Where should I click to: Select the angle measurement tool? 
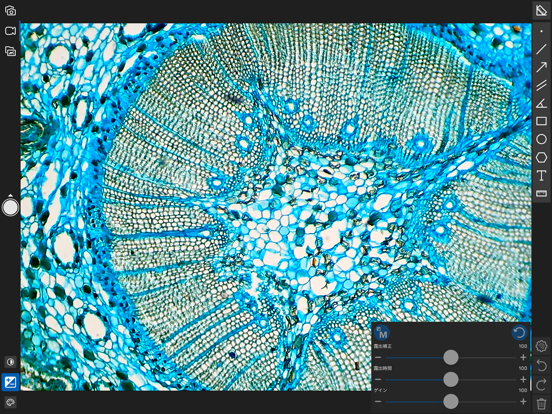[541, 103]
